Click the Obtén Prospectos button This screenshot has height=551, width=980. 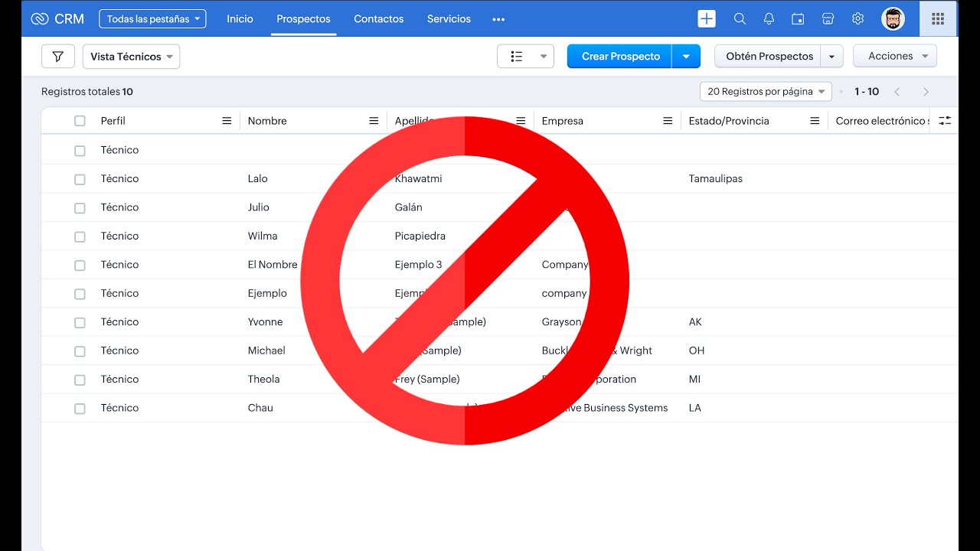[769, 56]
